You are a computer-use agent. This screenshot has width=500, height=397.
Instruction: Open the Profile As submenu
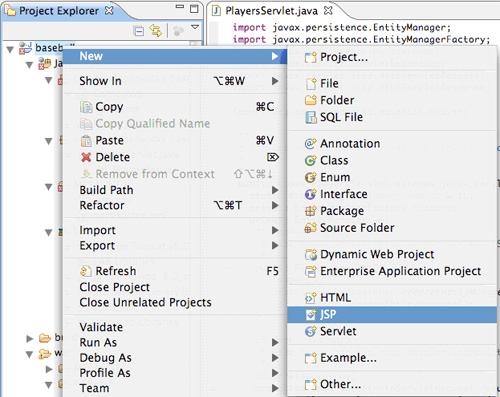pos(175,373)
